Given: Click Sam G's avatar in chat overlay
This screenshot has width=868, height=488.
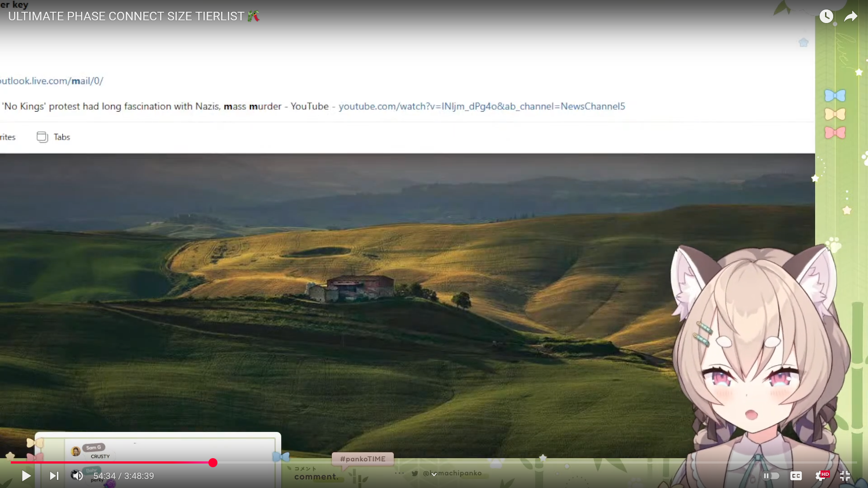Looking at the screenshot, I should coord(75,451).
